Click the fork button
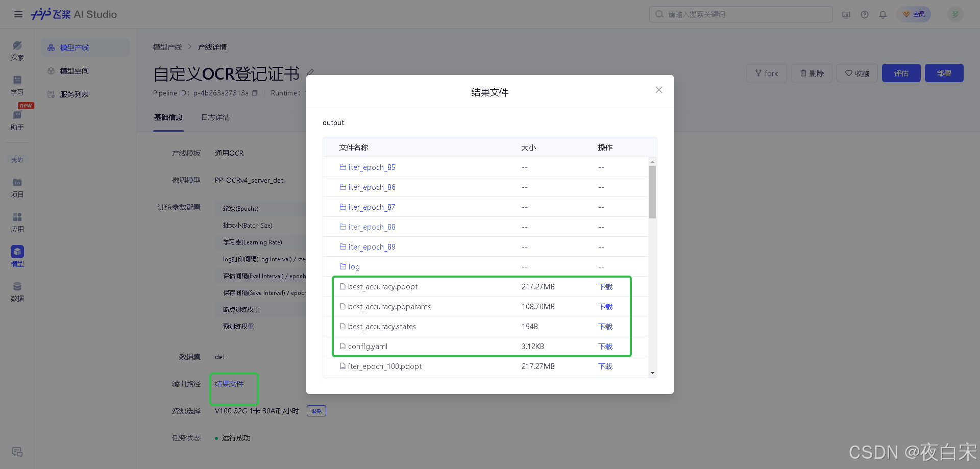This screenshot has width=980, height=469. (767, 73)
